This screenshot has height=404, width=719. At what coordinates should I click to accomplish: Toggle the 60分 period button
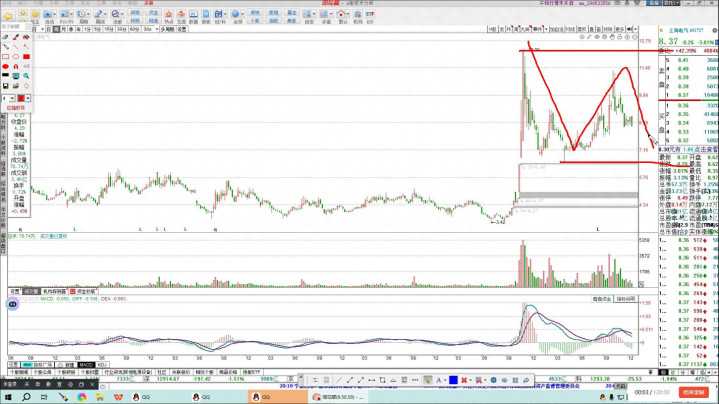pyautogui.click(x=134, y=29)
